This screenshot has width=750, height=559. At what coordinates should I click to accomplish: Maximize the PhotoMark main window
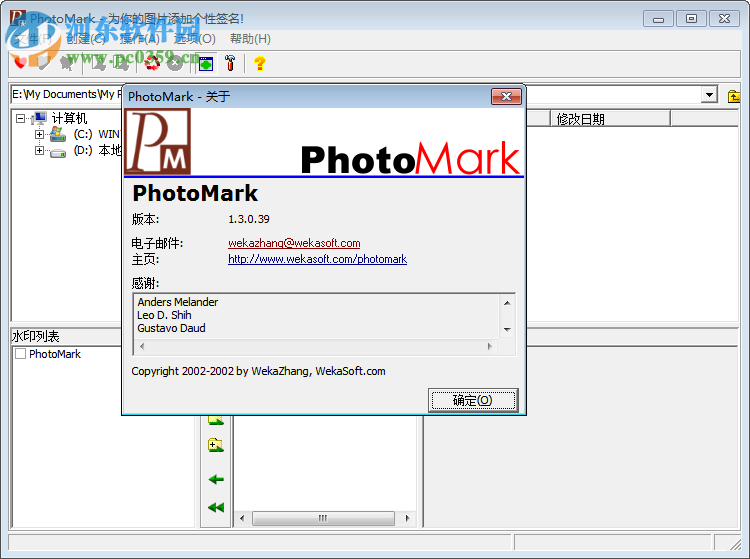[x=691, y=19]
